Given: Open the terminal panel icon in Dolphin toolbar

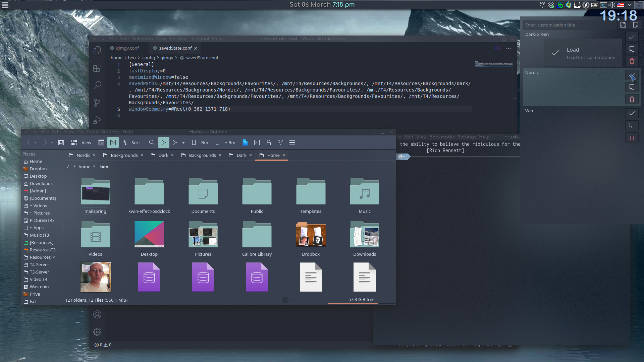Looking at the screenshot, I should coord(257,142).
